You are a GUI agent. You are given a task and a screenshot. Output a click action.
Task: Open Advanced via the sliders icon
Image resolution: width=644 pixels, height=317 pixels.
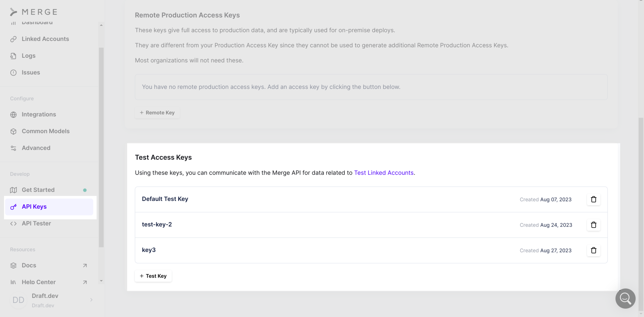click(x=13, y=148)
